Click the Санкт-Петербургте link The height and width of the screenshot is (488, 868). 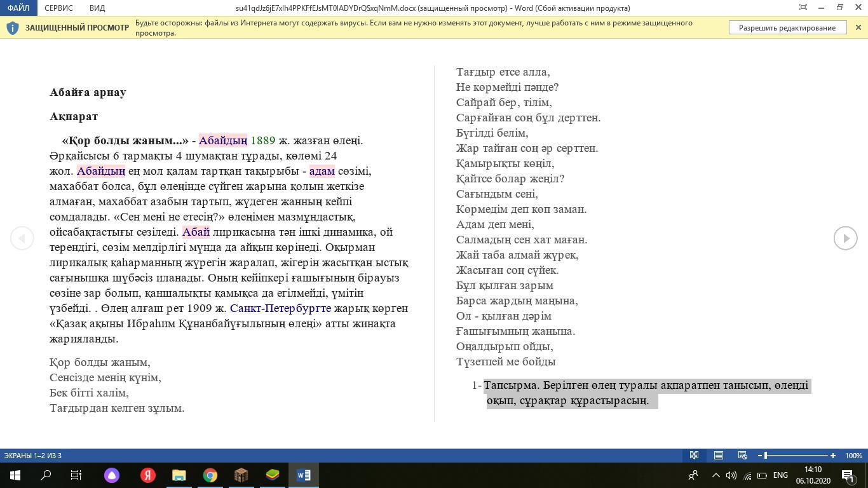pos(280,308)
